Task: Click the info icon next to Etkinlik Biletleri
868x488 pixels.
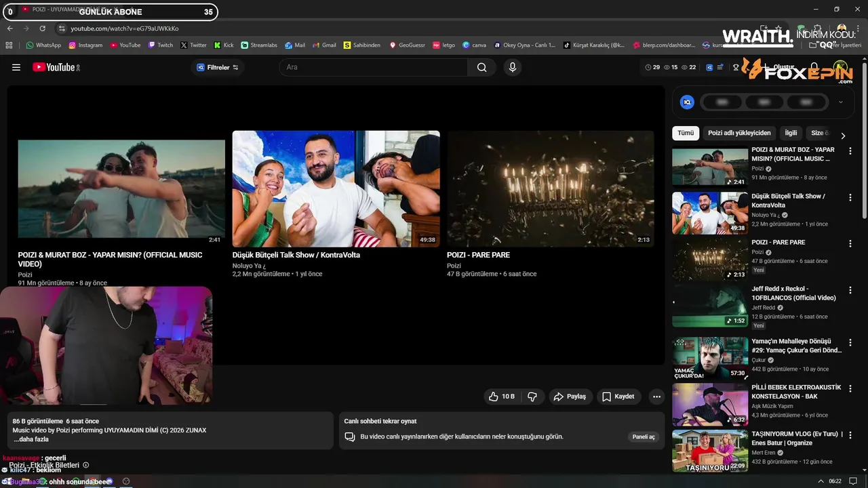Action: 85,465
